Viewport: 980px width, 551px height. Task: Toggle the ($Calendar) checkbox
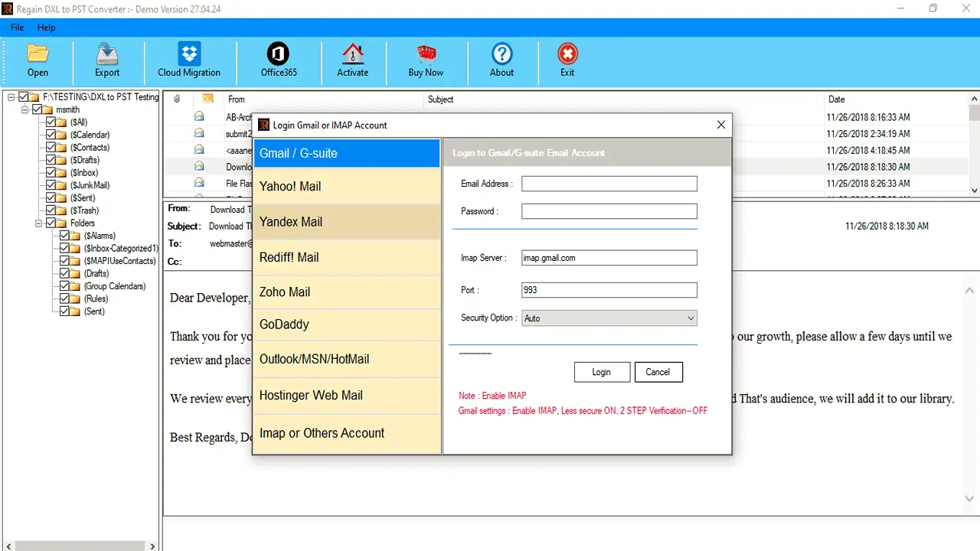click(x=51, y=135)
